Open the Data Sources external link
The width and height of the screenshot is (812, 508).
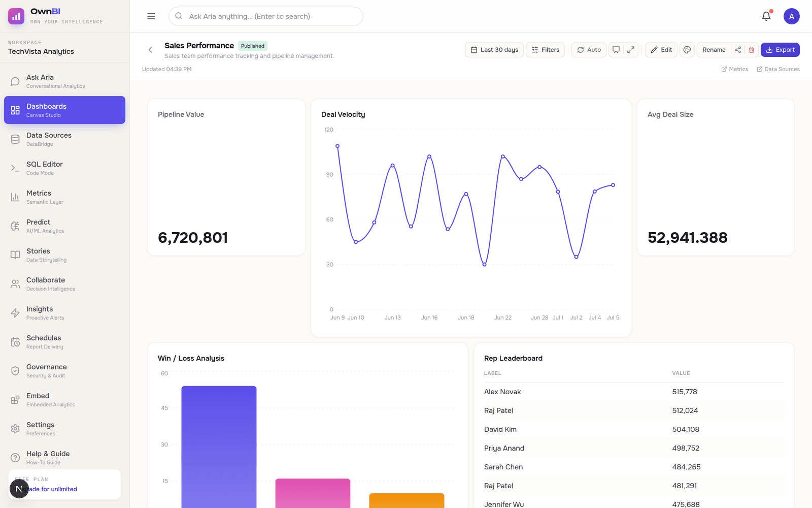click(x=778, y=69)
